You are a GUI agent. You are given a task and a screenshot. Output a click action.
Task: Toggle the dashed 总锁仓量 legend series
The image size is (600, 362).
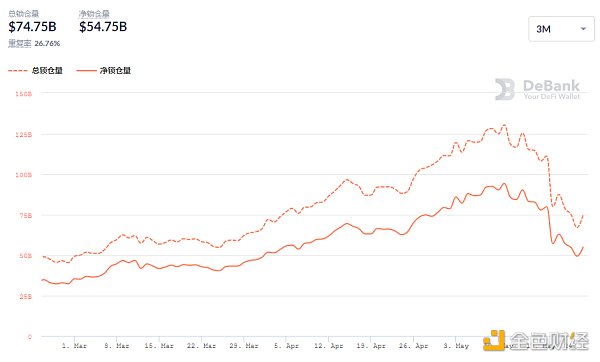35,70
